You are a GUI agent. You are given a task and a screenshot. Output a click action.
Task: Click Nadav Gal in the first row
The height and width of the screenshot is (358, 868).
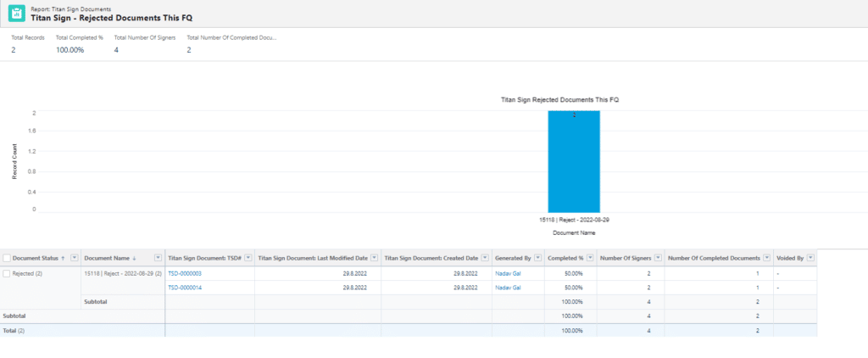tap(509, 274)
